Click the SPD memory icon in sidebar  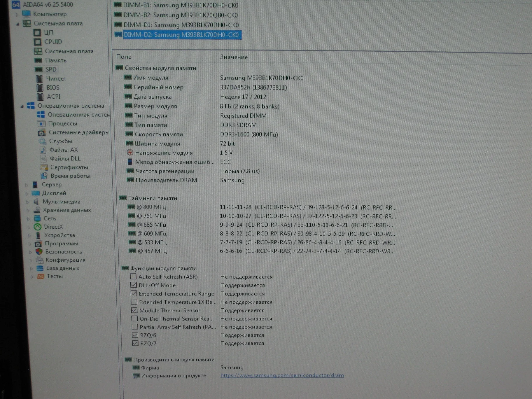point(38,69)
